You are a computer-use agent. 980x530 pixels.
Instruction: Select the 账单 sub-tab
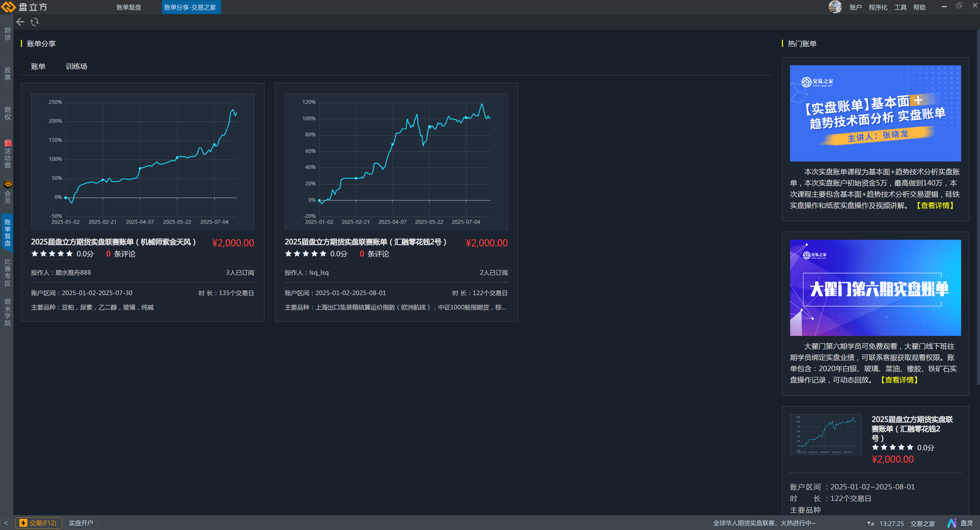click(38, 67)
